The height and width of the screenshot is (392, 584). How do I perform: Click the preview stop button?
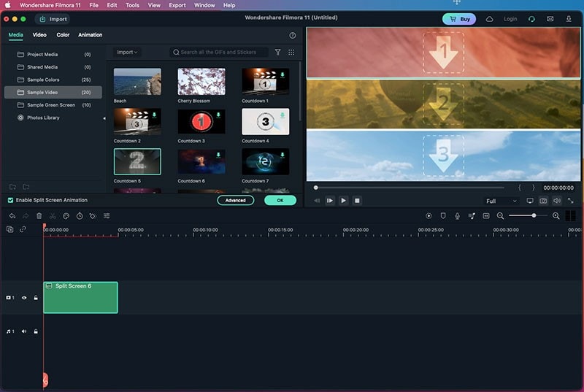coord(357,201)
